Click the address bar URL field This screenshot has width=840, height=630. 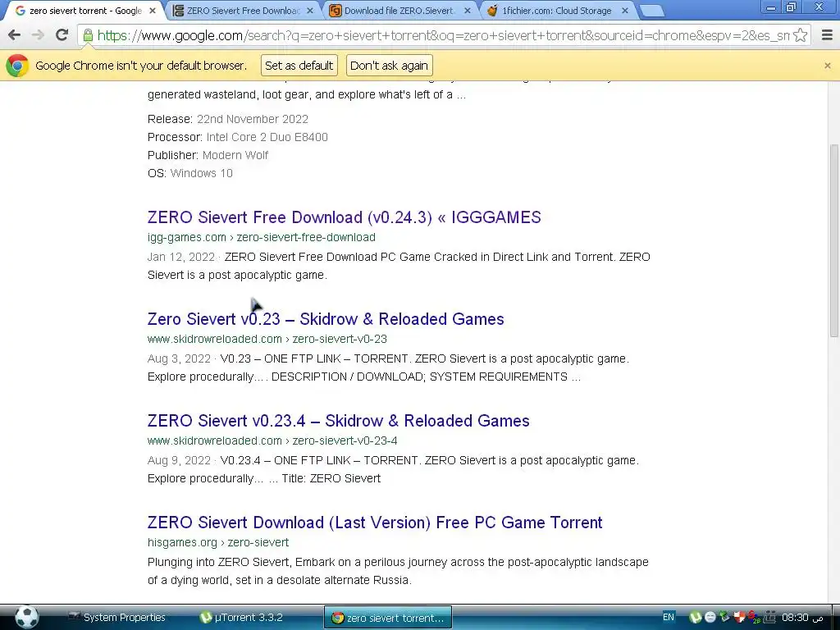pyautogui.click(x=442, y=35)
